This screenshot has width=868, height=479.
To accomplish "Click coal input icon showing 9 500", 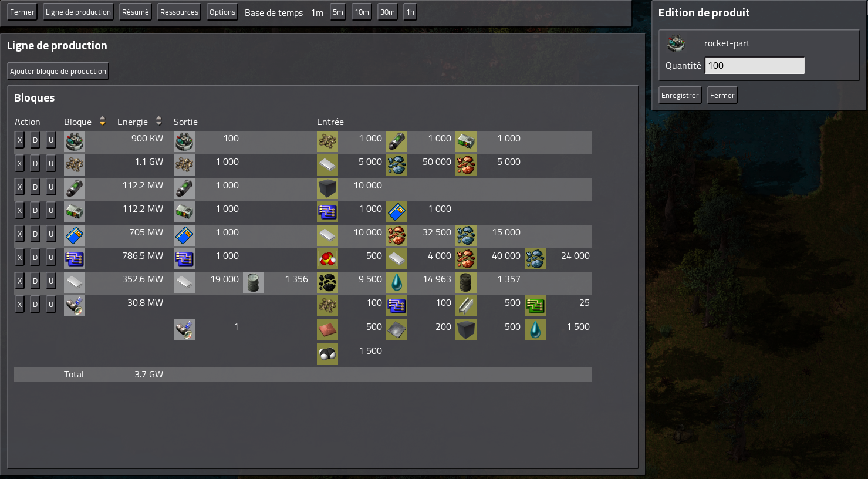I will 327,282.
